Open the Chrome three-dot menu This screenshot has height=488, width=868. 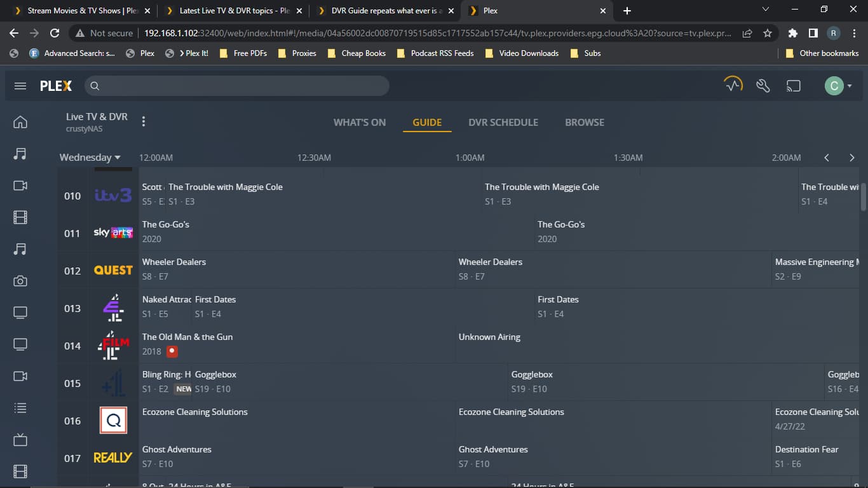[853, 33]
